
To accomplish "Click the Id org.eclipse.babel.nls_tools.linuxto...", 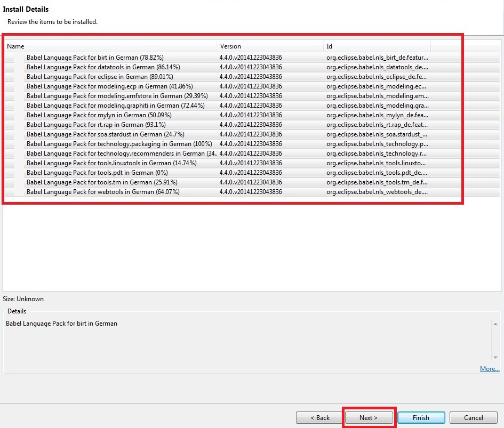I will tap(376, 163).
